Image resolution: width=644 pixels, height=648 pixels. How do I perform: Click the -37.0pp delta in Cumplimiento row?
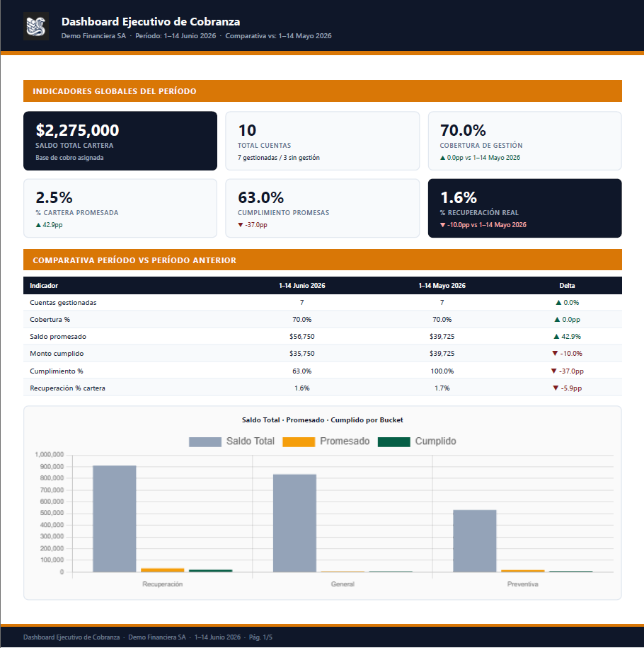point(567,371)
